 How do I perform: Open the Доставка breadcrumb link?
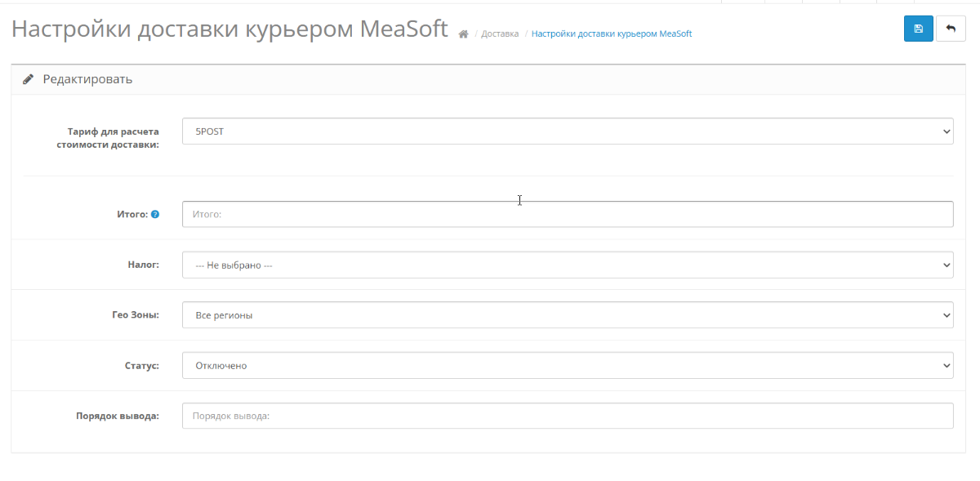coord(500,33)
